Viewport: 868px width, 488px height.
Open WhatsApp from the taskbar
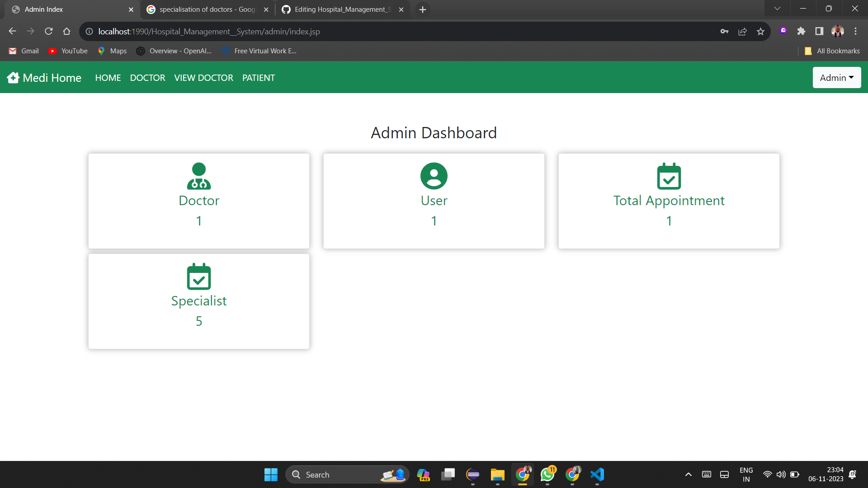pyautogui.click(x=547, y=474)
